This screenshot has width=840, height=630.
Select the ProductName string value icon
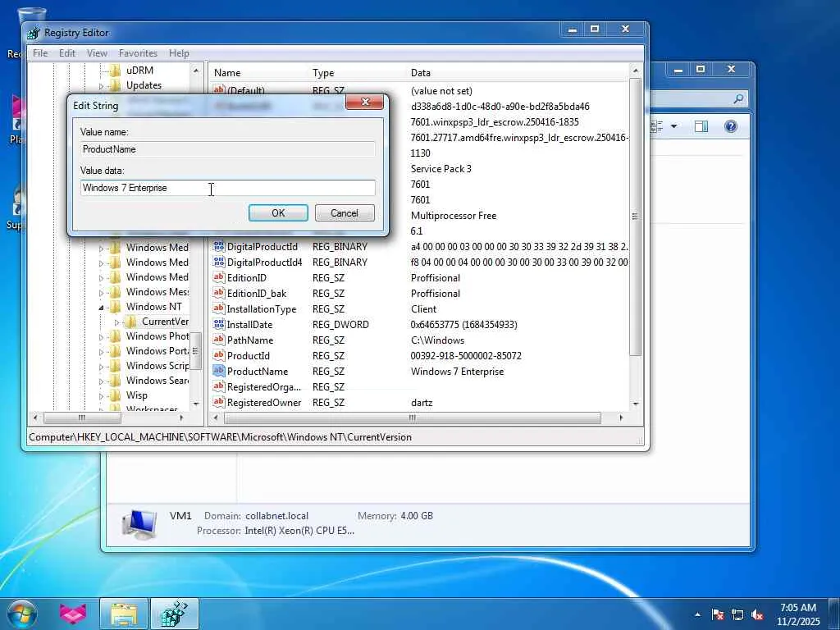click(218, 371)
